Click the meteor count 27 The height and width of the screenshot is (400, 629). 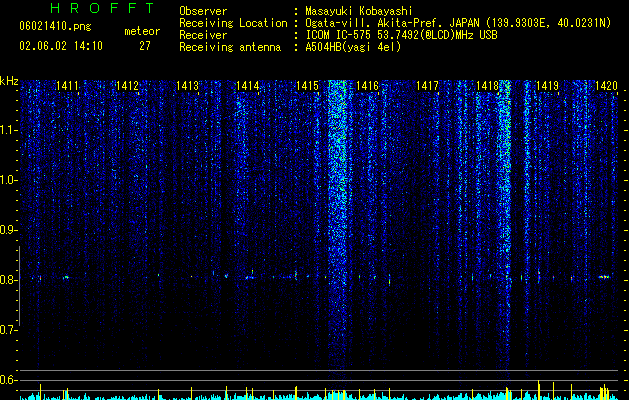(x=145, y=46)
